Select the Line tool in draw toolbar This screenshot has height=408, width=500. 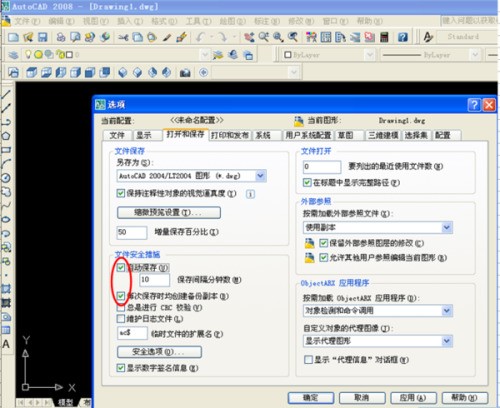coord(6,95)
